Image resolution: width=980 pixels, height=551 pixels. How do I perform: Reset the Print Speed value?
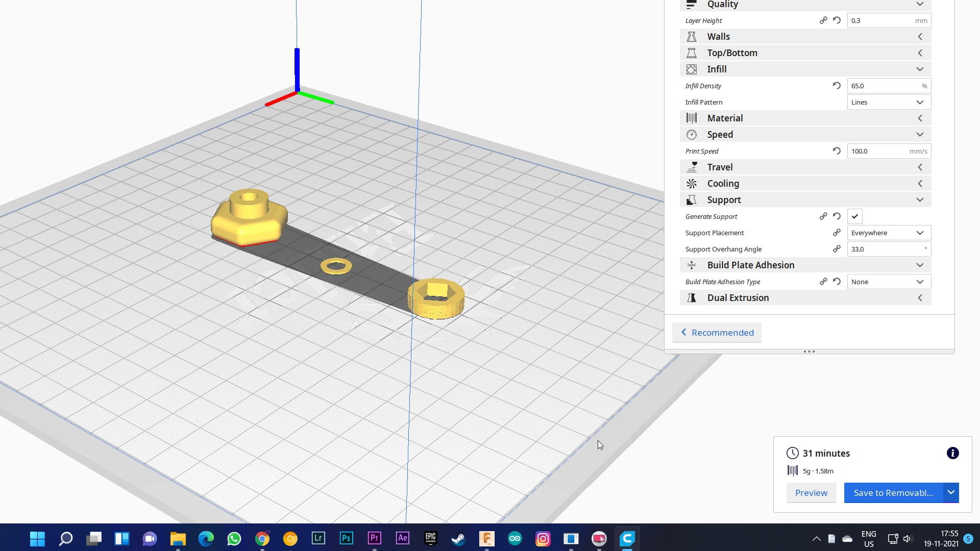pyautogui.click(x=837, y=151)
